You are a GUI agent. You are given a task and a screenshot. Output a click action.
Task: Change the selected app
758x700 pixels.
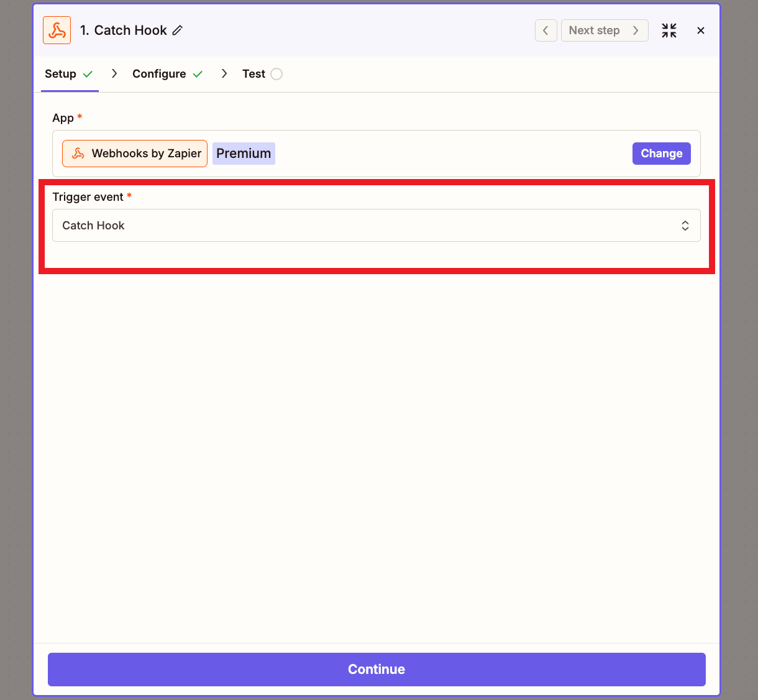(662, 154)
